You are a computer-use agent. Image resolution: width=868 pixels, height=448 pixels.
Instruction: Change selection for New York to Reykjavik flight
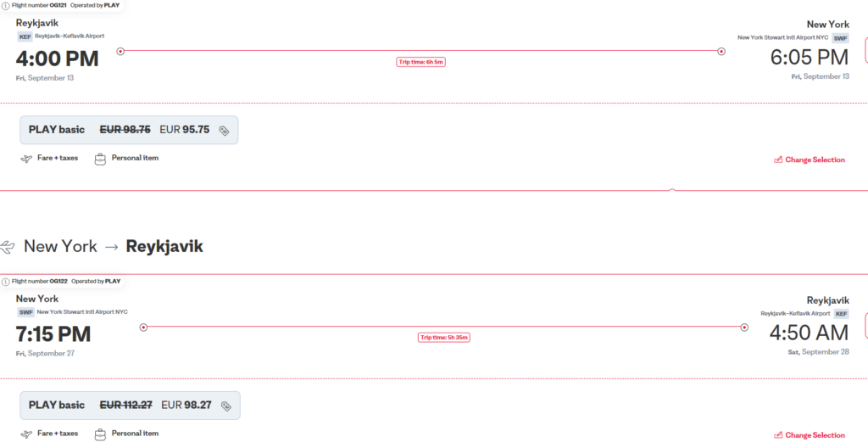tap(810, 435)
